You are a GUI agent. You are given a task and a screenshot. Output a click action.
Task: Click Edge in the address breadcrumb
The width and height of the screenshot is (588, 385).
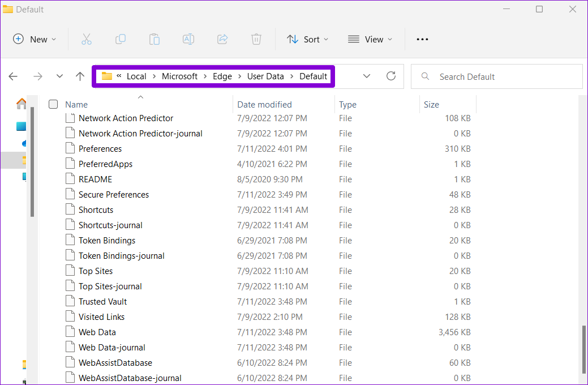pos(222,76)
